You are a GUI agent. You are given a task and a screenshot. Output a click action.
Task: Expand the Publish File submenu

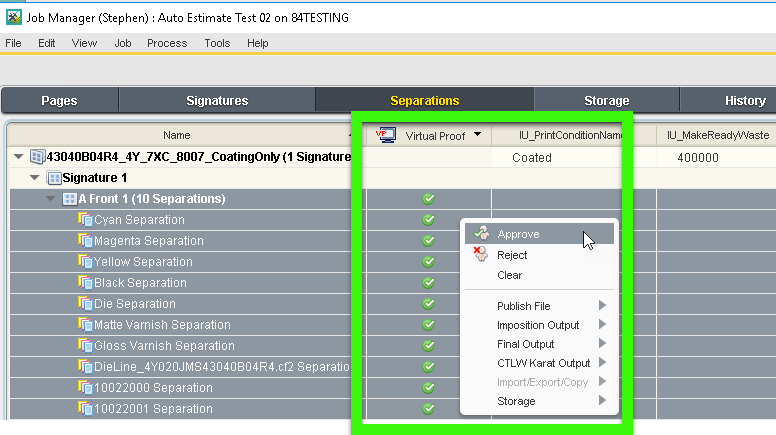pyautogui.click(x=602, y=306)
